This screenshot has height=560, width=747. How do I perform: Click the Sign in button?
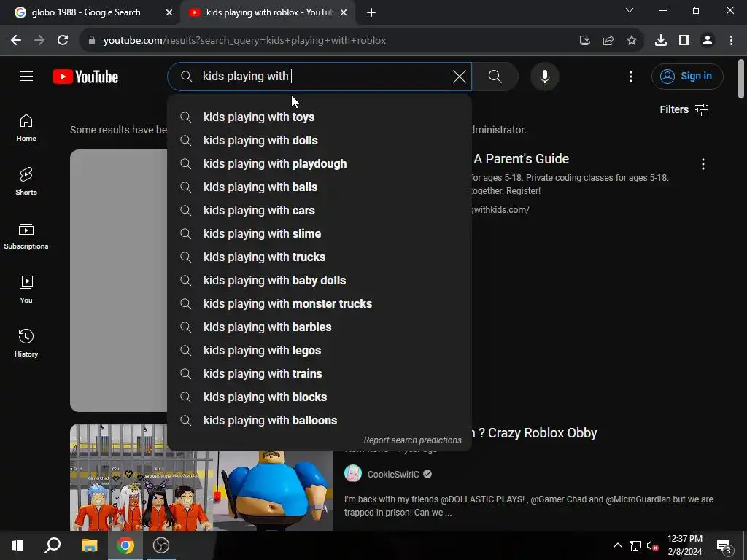687,76
